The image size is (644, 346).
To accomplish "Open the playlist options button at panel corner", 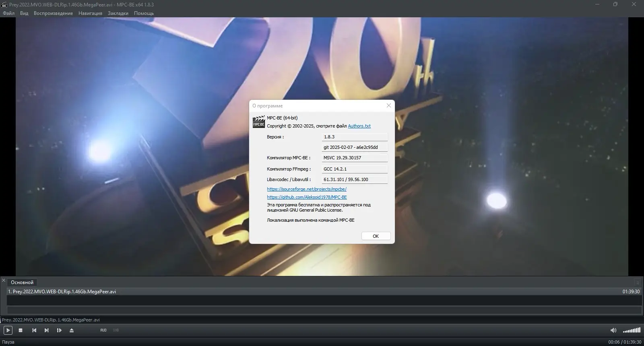I will 638,282.
